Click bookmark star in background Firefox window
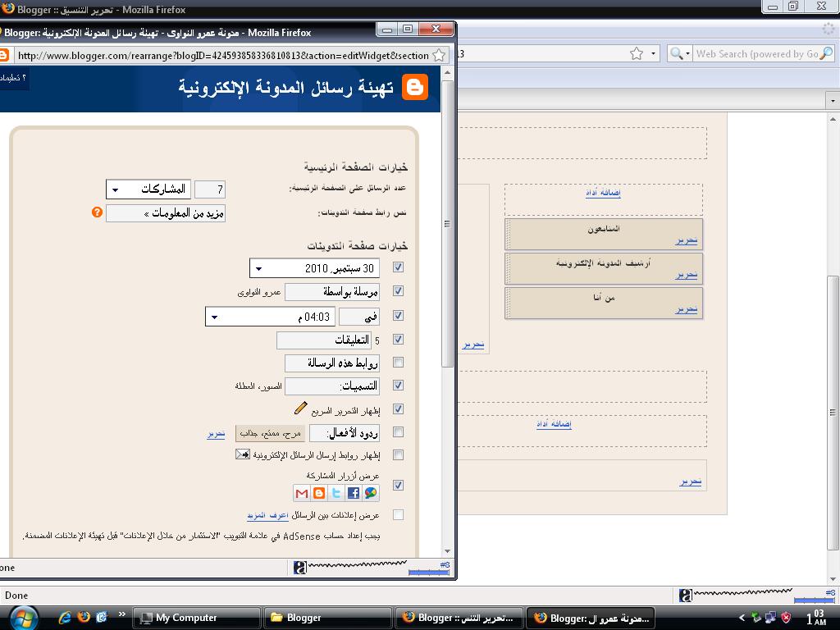The width and height of the screenshot is (840, 630). point(637,53)
